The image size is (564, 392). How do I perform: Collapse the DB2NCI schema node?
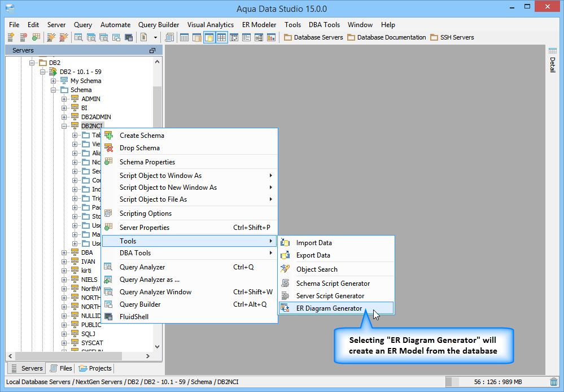pos(64,126)
